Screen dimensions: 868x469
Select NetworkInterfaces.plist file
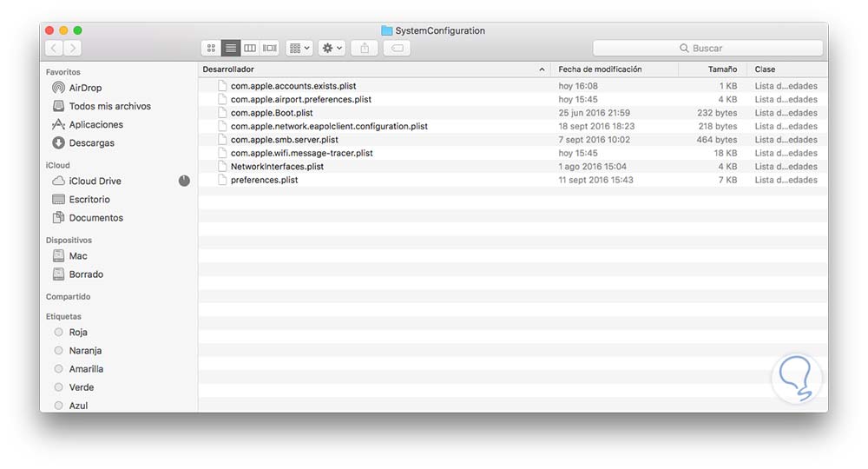coord(277,166)
